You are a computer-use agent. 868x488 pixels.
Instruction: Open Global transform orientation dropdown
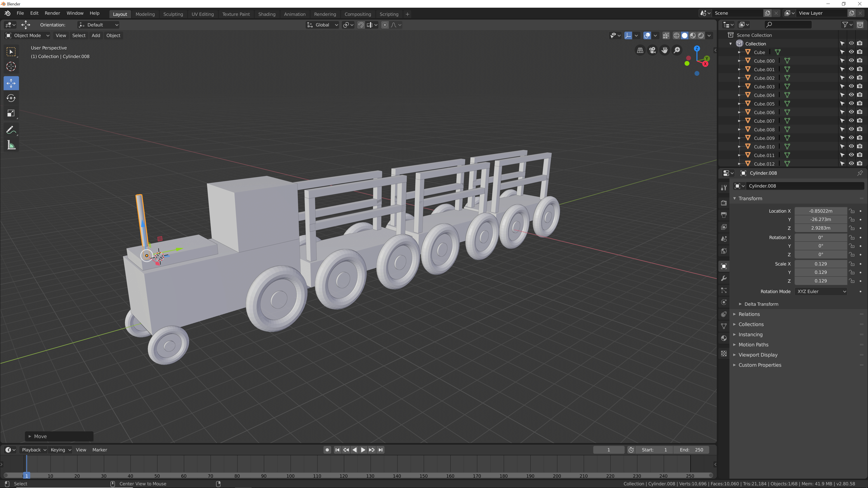tap(322, 25)
